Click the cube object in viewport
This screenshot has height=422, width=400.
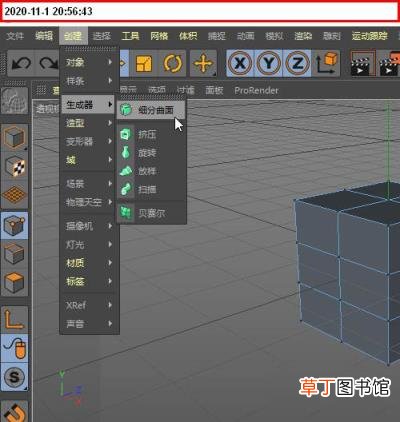pyautogui.click(x=347, y=273)
